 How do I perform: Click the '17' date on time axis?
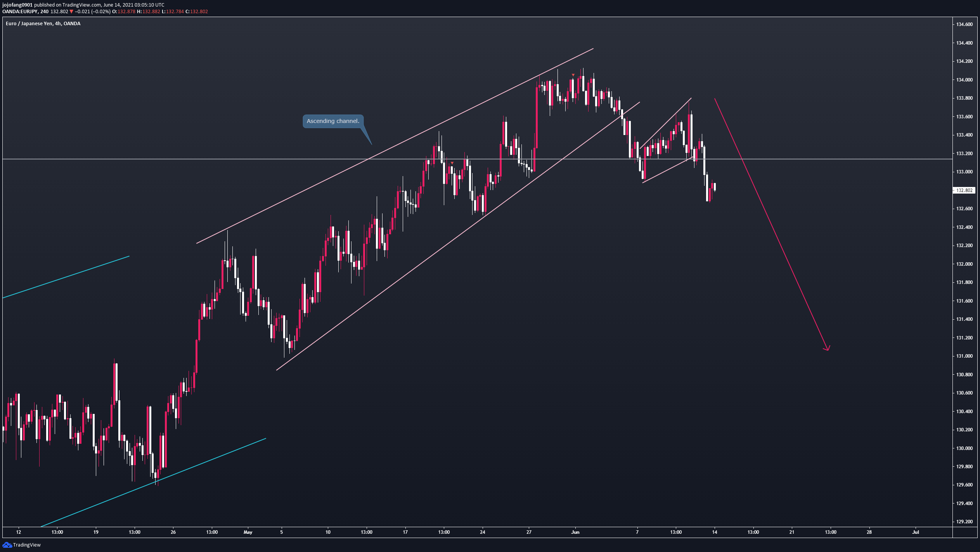point(405,532)
